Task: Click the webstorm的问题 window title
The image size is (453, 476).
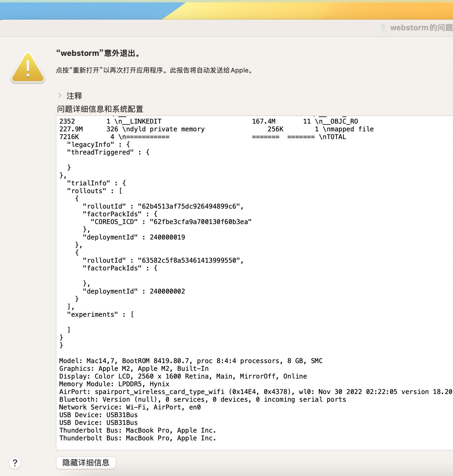Action: 421,28
